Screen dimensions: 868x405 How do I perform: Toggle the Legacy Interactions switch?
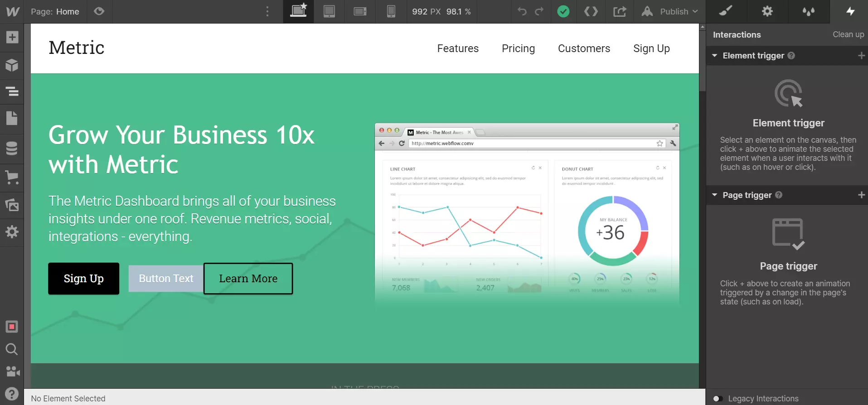[x=718, y=399]
